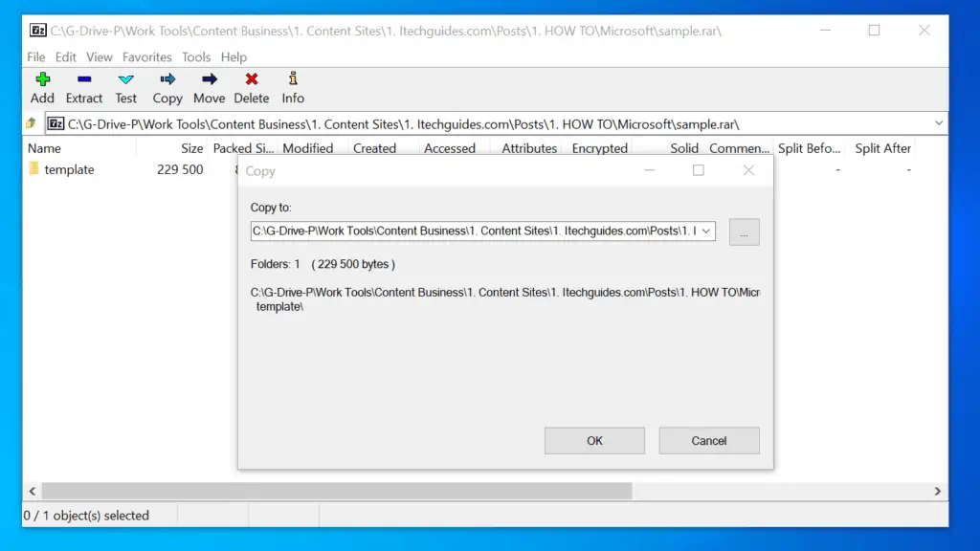The image size is (980, 551).
Task: Click the Extract toolbar icon
Action: pyautogui.click(x=84, y=80)
